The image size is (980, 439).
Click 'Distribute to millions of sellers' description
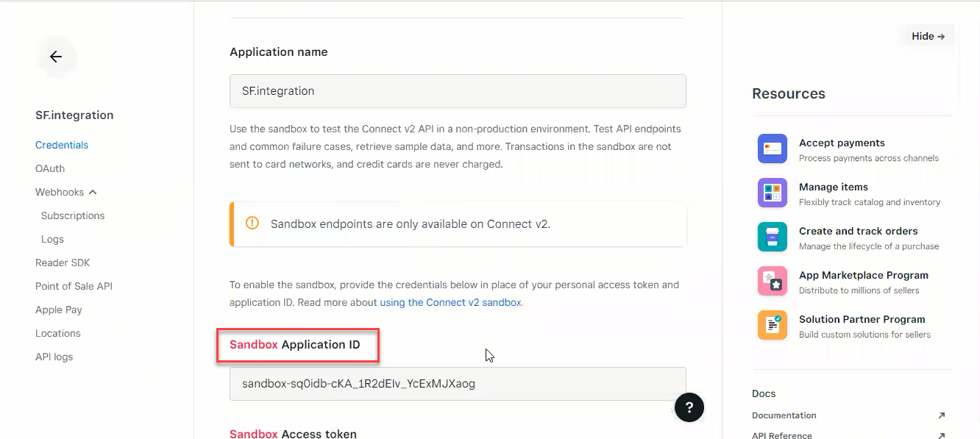tap(859, 290)
